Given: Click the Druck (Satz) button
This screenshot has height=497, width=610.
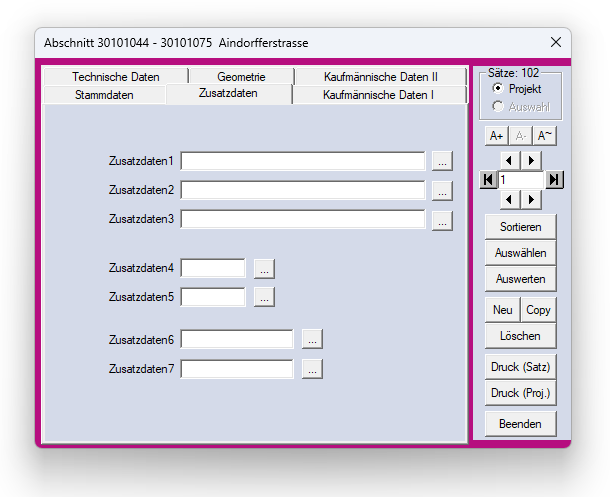Looking at the screenshot, I should click(x=520, y=366).
